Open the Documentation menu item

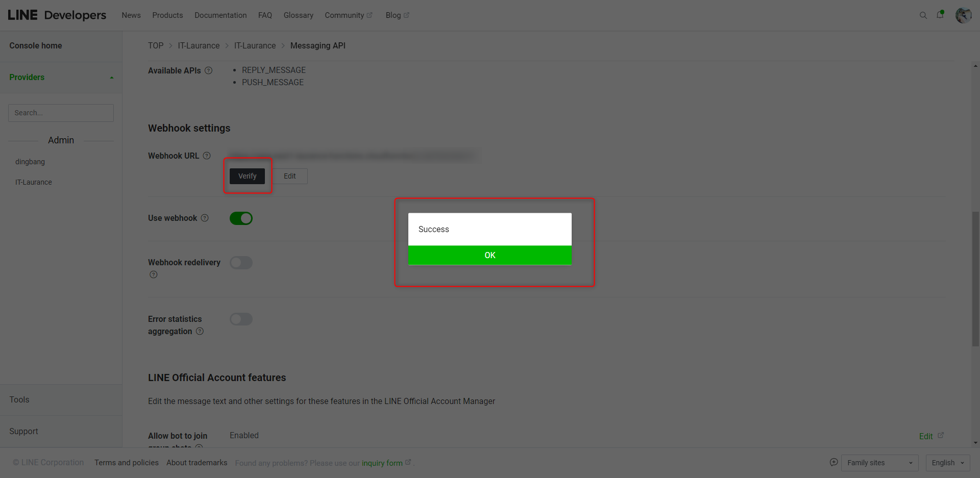220,15
